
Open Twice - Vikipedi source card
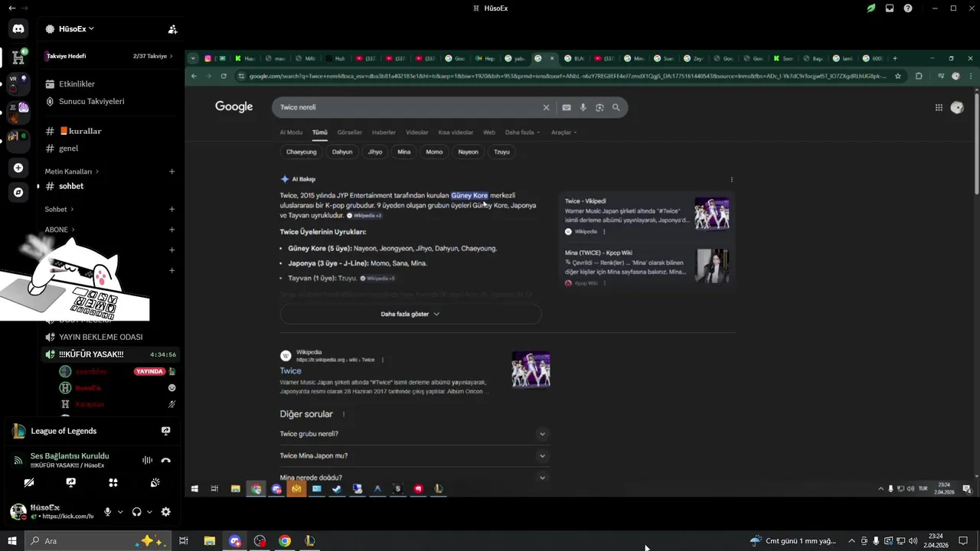pos(646,214)
